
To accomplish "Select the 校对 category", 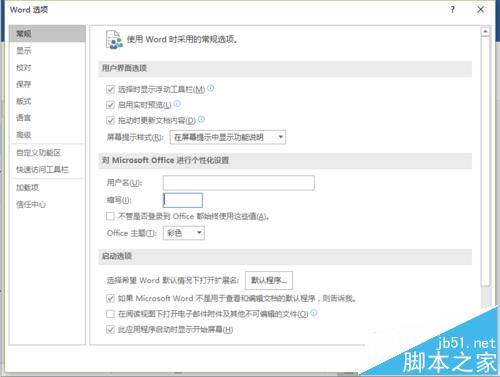I will pyautogui.click(x=47, y=67).
